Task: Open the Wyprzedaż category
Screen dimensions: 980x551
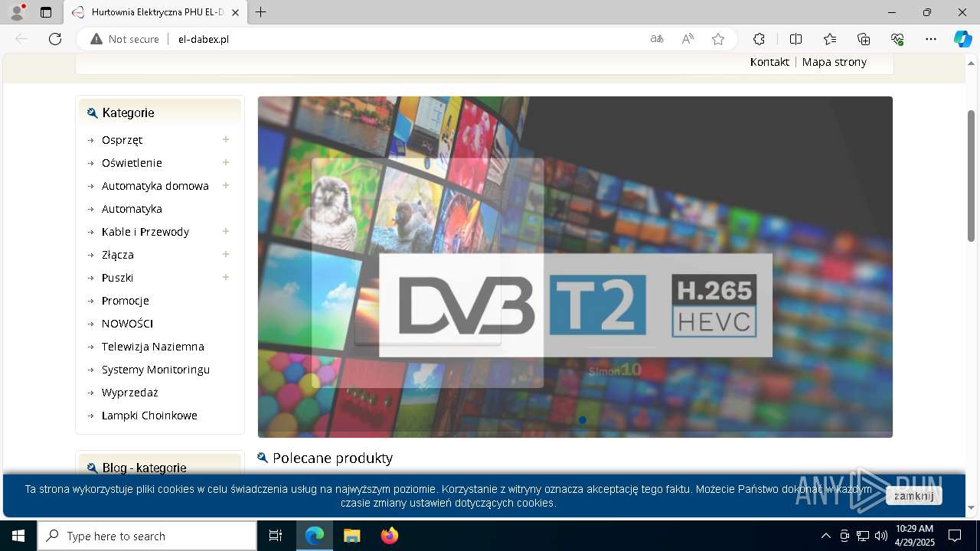Action: (x=130, y=393)
